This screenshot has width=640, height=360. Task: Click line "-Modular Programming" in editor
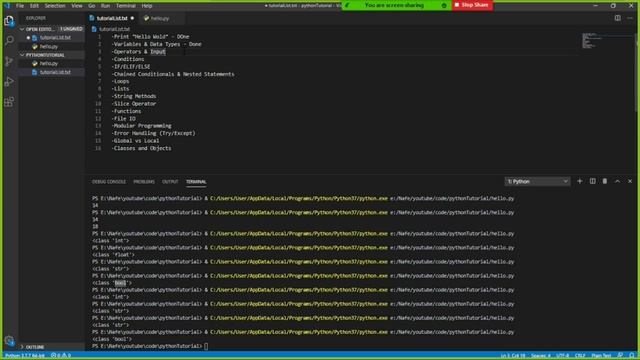tap(142, 126)
